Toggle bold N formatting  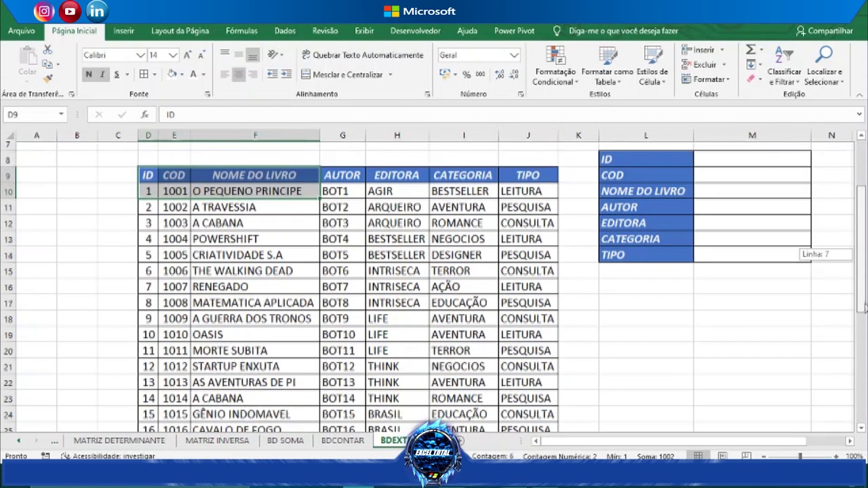[x=89, y=75]
